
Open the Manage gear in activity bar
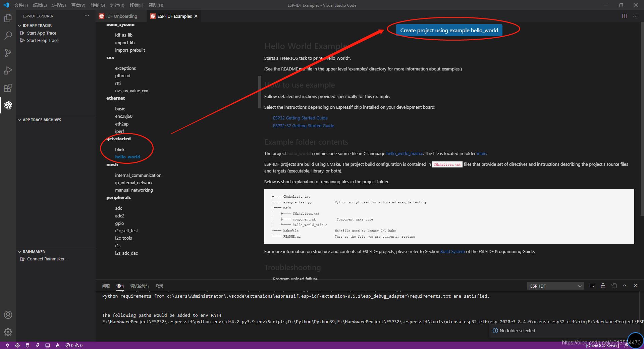coord(8,332)
